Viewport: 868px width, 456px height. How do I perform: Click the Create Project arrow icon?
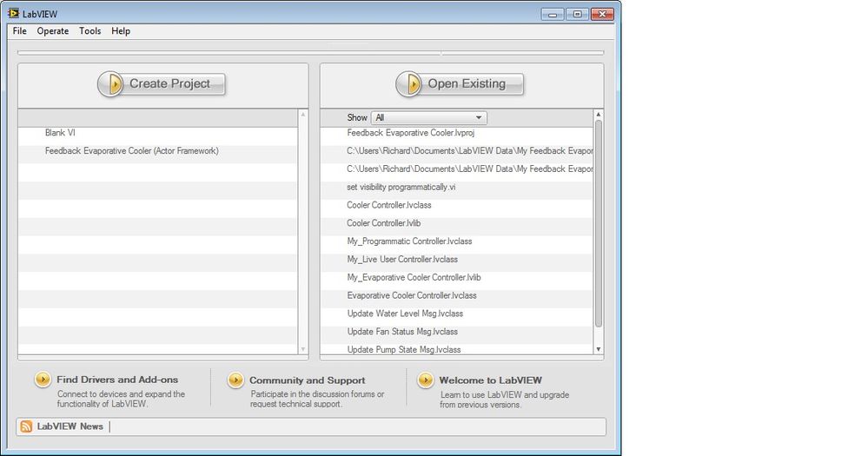coord(110,84)
